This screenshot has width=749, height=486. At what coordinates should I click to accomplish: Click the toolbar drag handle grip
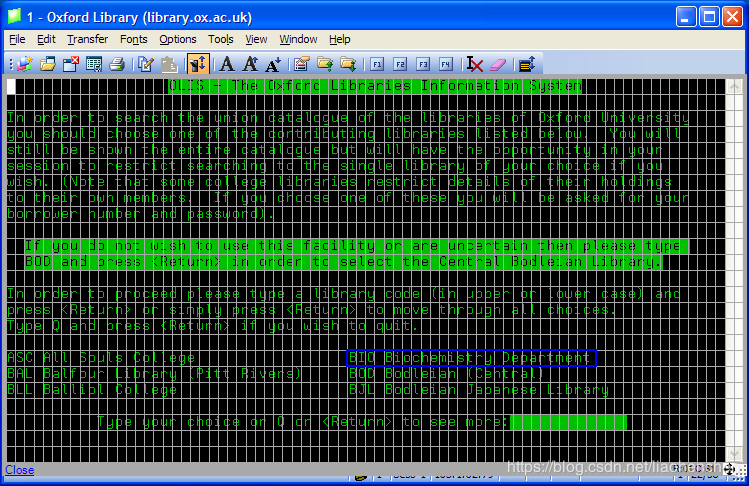tap(11, 64)
